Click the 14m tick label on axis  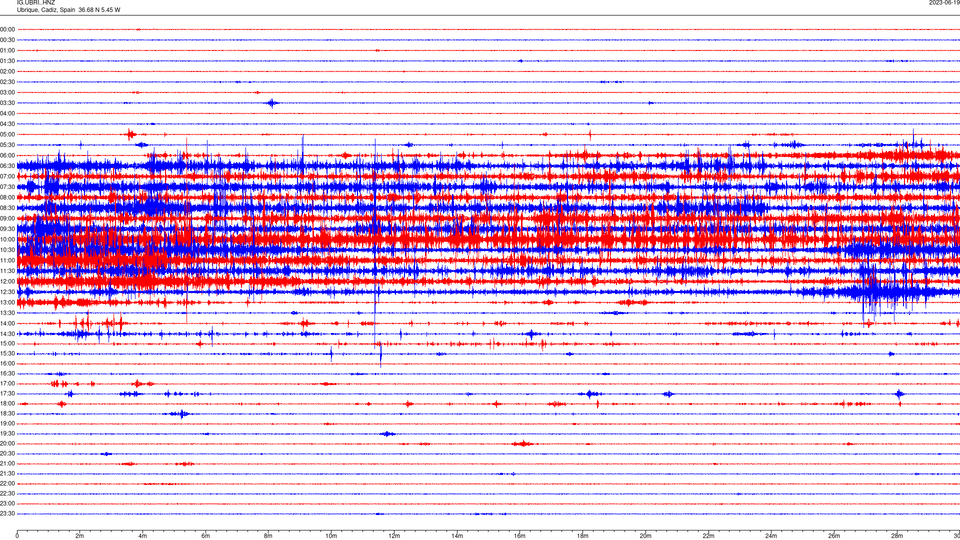457,536
